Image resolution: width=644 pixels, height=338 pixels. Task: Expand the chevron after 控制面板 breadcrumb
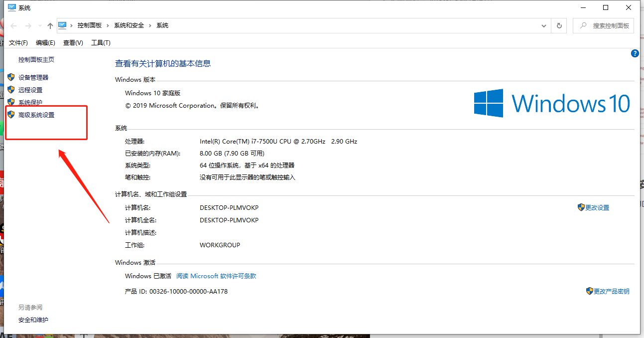pos(108,25)
